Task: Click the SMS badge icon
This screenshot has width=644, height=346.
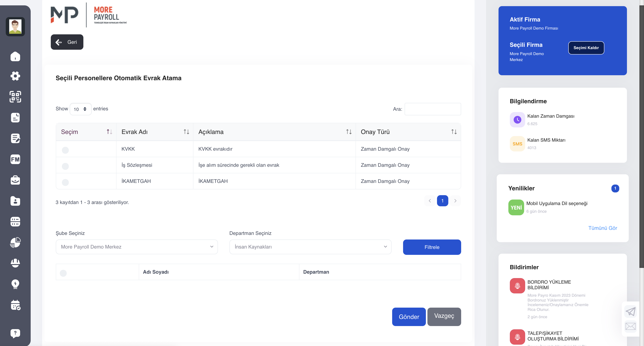Action: click(517, 144)
